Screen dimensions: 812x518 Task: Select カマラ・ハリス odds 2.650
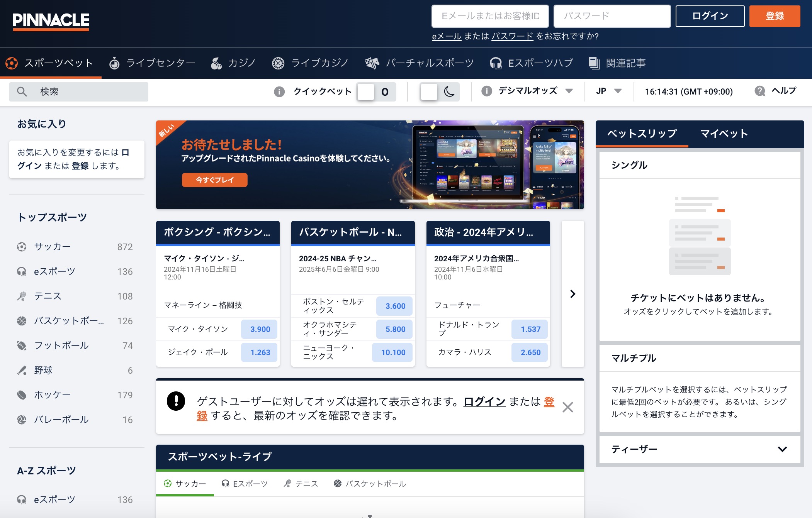530,352
